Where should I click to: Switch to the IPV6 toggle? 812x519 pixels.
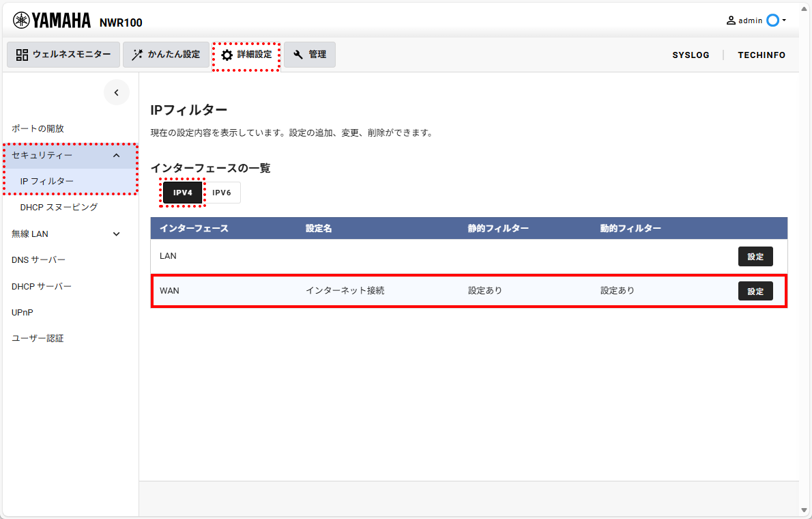click(x=222, y=193)
